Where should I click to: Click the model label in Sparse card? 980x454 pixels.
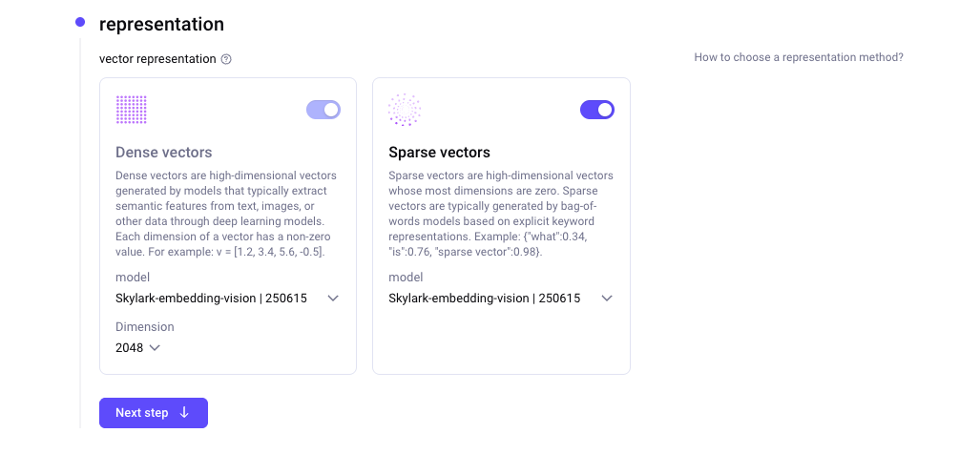[405, 278]
